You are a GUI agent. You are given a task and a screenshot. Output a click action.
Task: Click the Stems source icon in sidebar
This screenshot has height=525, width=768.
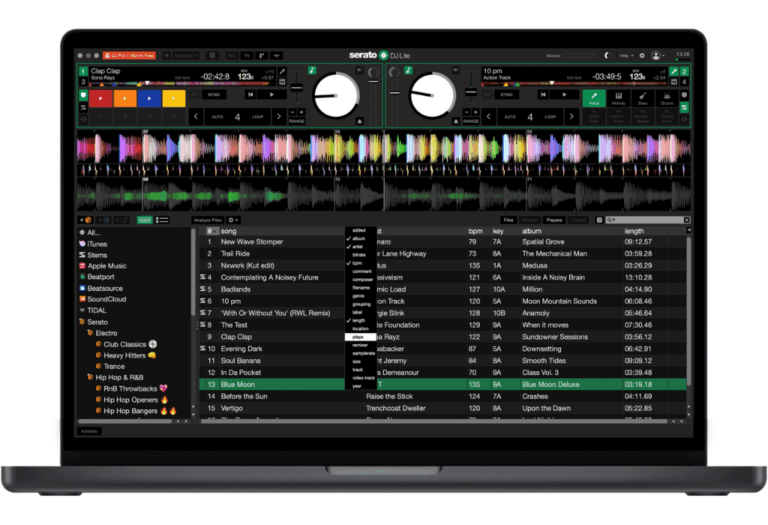pos(82,255)
